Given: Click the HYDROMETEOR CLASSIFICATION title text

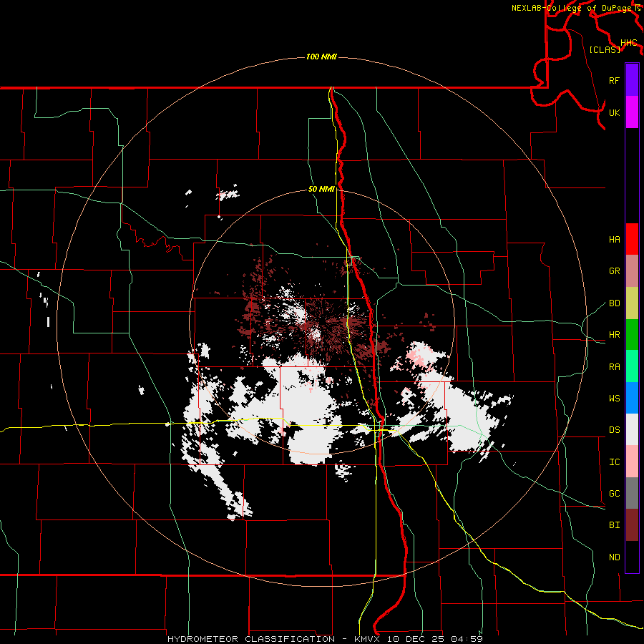Looking at the screenshot, I should tap(251, 639).
